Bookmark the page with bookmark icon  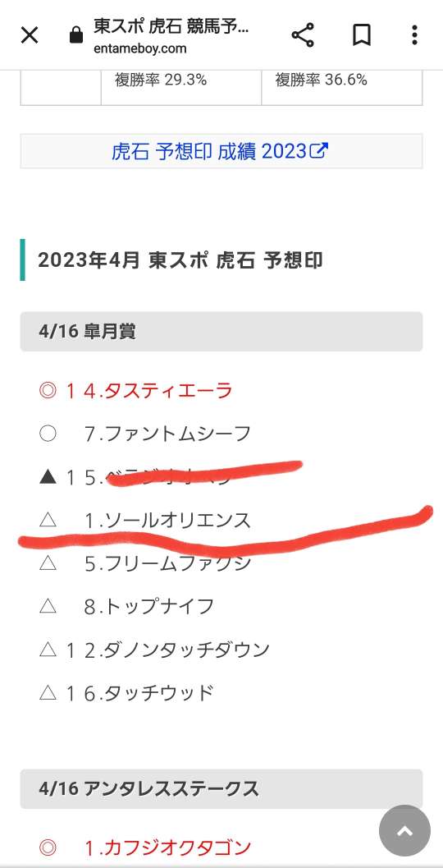tap(361, 35)
